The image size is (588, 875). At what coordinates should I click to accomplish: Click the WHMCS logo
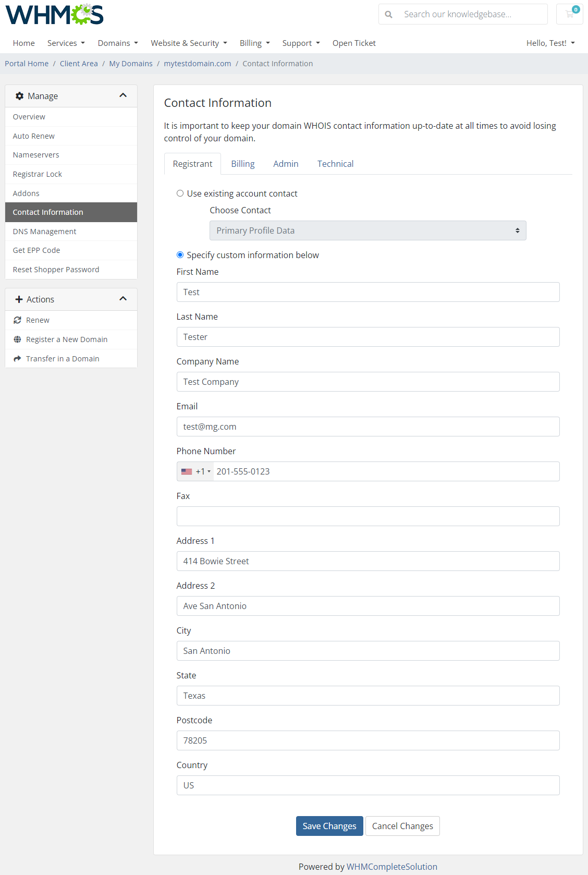click(x=55, y=15)
